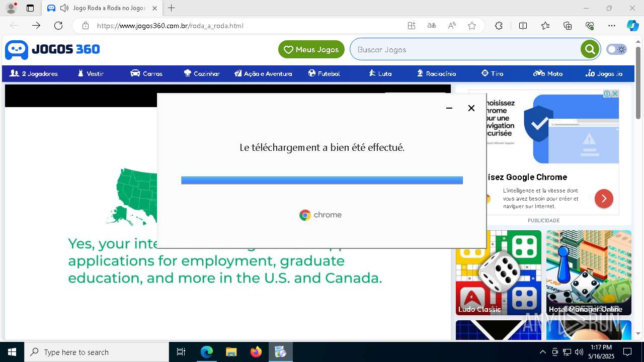Image resolution: width=644 pixels, height=362 pixels.
Task: Open the Tiro category
Action: click(492, 73)
